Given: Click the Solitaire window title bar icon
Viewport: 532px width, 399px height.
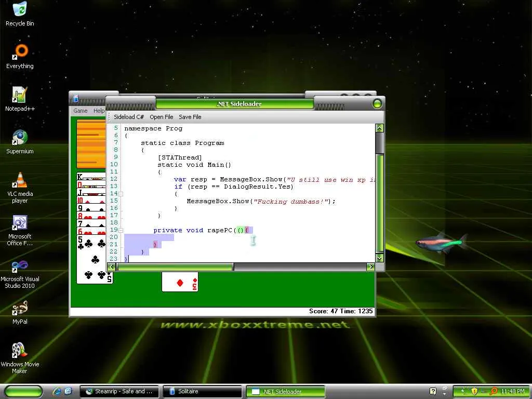Looking at the screenshot, I should pos(76,98).
